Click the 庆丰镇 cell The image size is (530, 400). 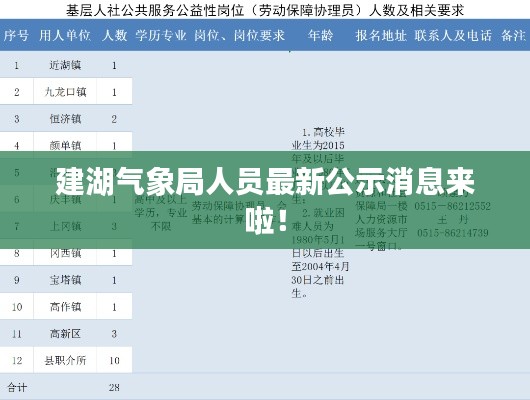[65, 199]
